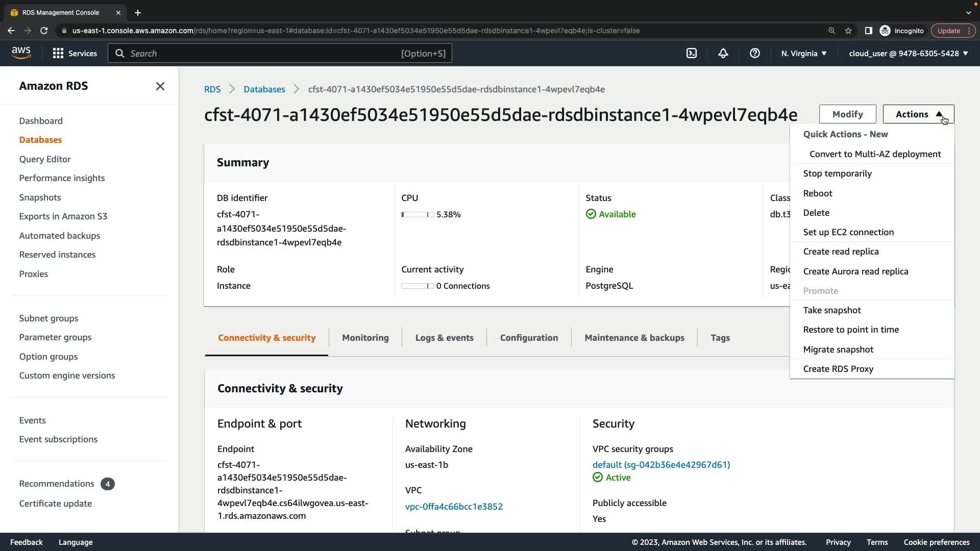
Task: Reload the page using browser refresh
Action: point(44,31)
